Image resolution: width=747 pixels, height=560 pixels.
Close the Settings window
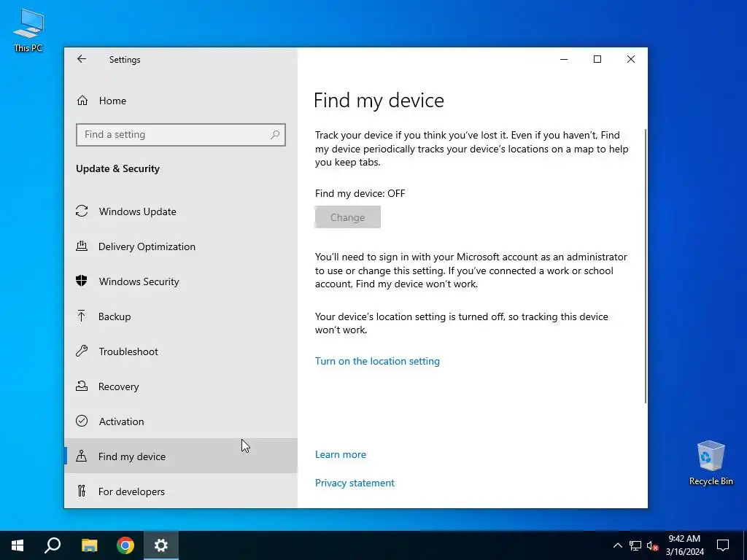click(631, 59)
